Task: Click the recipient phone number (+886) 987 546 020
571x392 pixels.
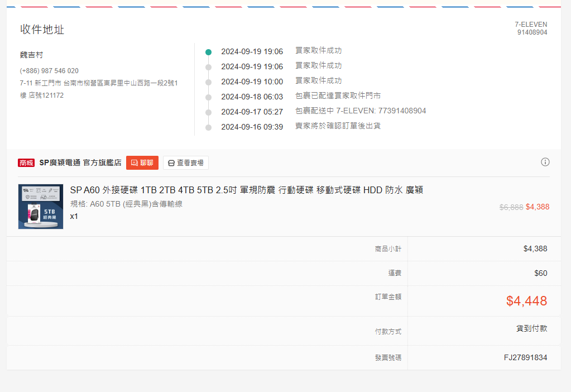Action: click(x=49, y=71)
